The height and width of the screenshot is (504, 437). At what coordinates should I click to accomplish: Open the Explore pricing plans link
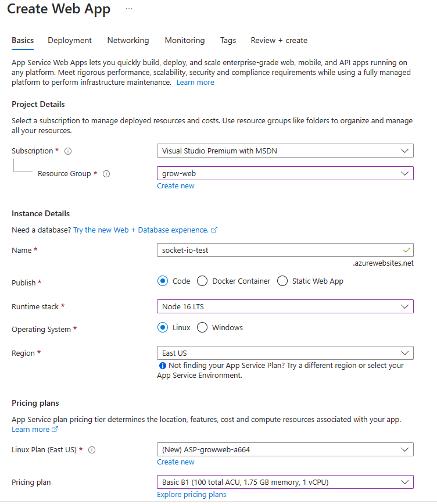pyautogui.click(x=191, y=495)
